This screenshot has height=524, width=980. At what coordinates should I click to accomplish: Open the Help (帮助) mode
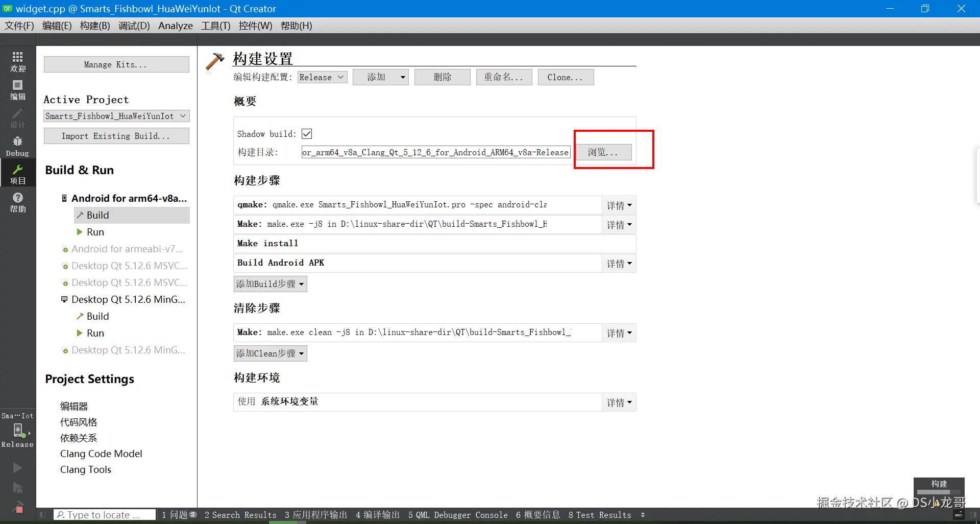point(18,202)
